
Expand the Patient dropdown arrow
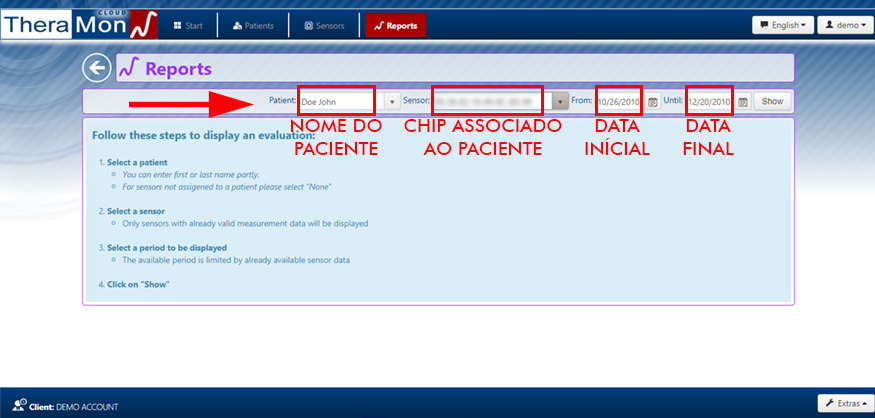tap(391, 101)
